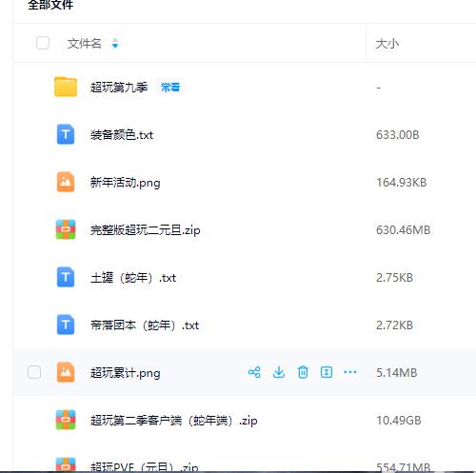Click rename icon on 超玩累计.png row

[327, 372]
